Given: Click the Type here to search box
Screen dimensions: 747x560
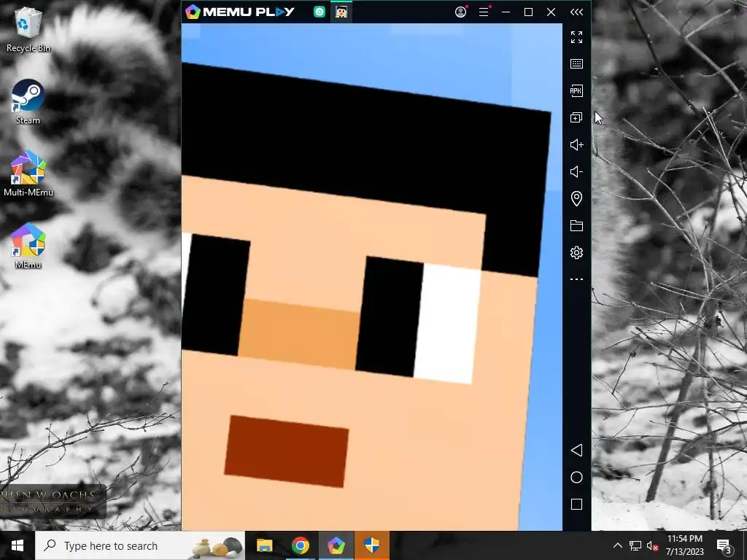Looking at the screenshot, I should pos(140,545).
